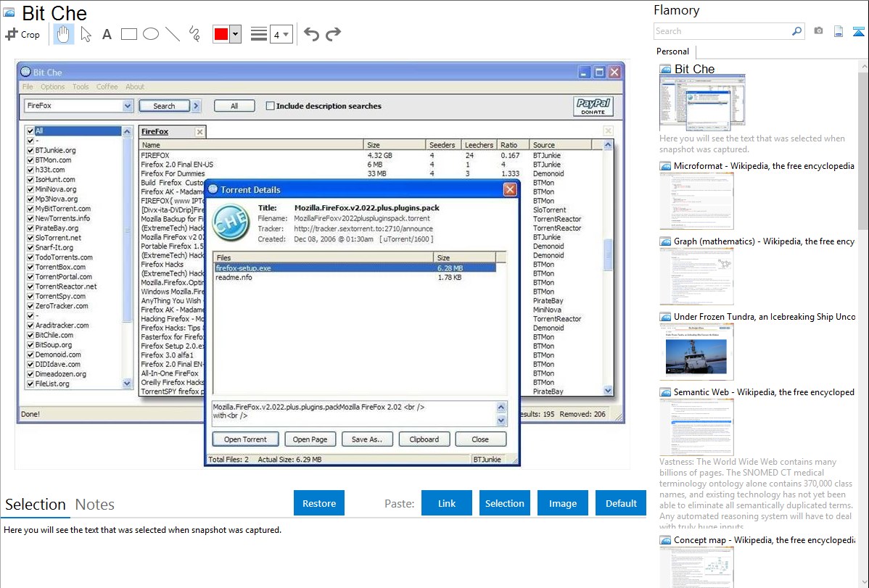The width and height of the screenshot is (869, 588).
Task: Click the Microformat snapshot icon
Action: coord(665,166)
